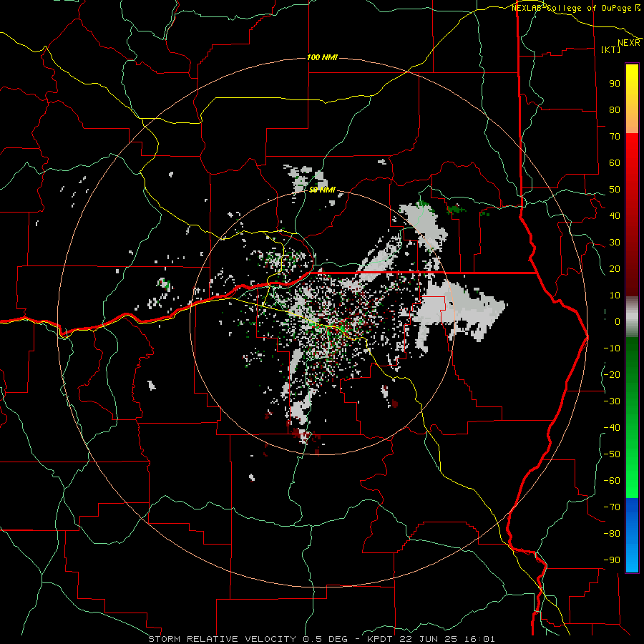The image size is (644, 644).
Task: Click the -70 value on velocity scale
Action: pyautogui.click(x=612, y=507)
